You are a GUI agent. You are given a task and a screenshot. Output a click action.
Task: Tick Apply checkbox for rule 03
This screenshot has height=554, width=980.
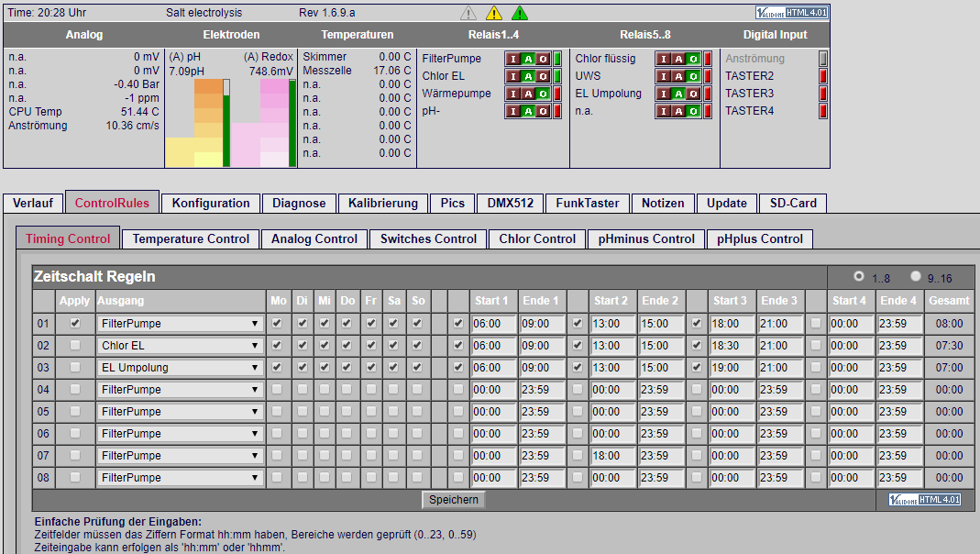click(75, 367)
